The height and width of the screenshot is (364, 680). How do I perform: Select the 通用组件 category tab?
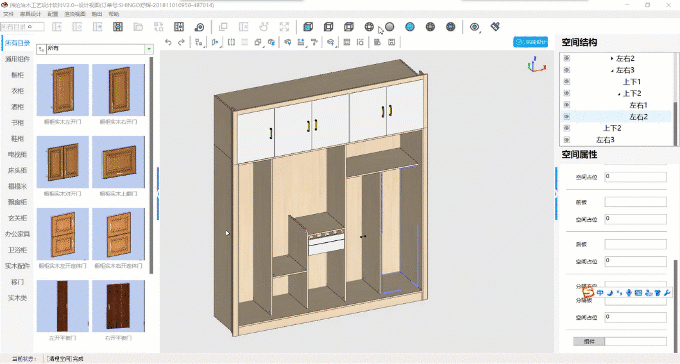coord(17,59)
